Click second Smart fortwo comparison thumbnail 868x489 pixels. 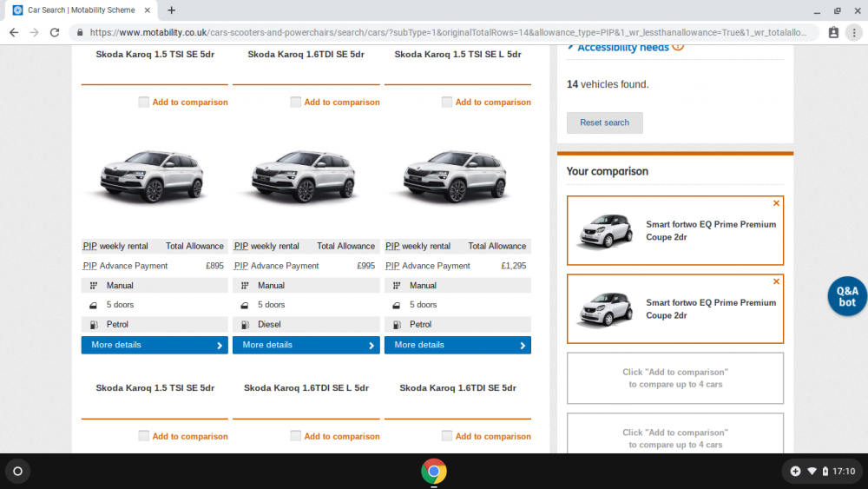[605, 309]
